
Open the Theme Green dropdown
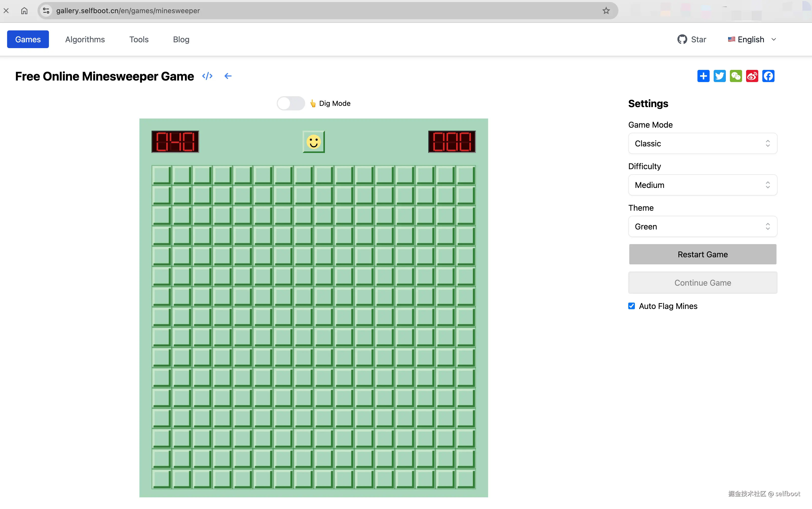[703, 227]
